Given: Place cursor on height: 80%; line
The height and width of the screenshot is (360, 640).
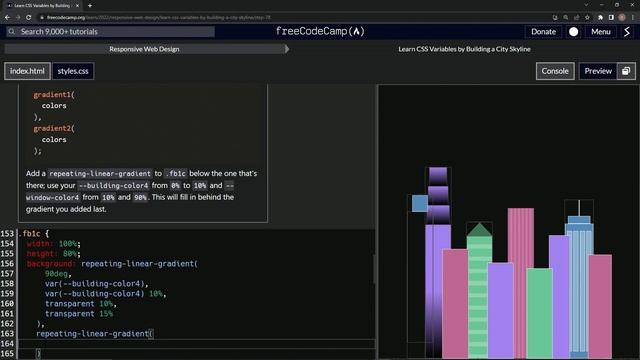Looking at the screenshot, I should [x=53, y=253].
